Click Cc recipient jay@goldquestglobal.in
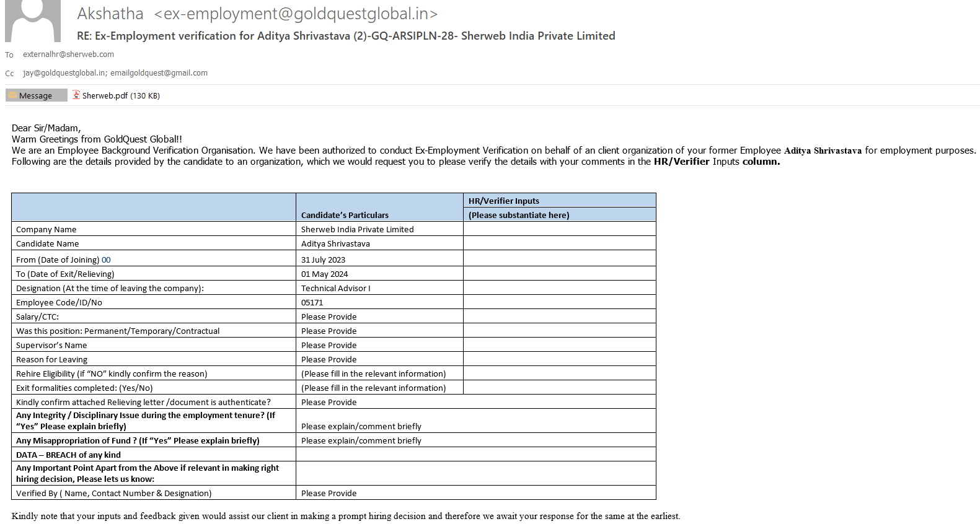The height and width of the screenshot is (524, 980). coord(64,73)
